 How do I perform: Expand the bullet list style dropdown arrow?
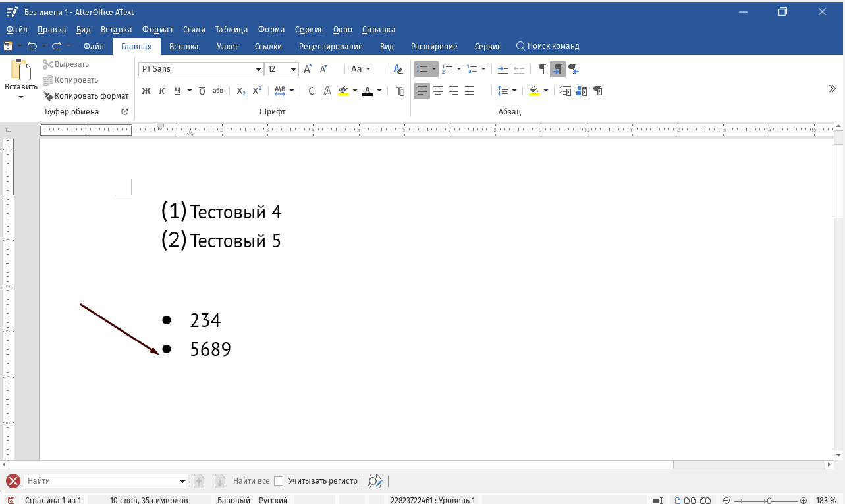pyautogui.click(x=434, y=69)
